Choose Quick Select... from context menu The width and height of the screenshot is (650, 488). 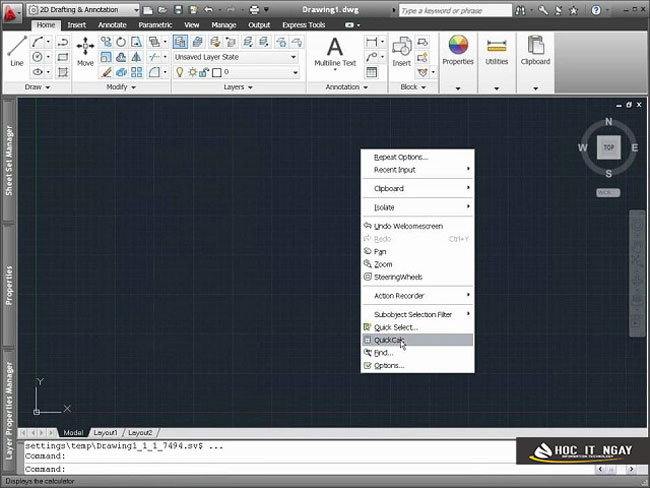[417, 327]
